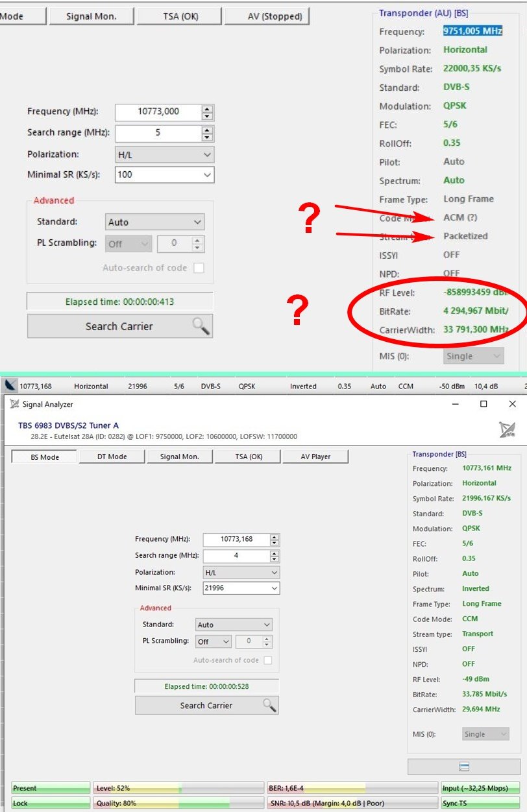Click the Quality 80% signal bar
Image resolution: width=527 pixels, height=812 pixels.
pos(178,803)
